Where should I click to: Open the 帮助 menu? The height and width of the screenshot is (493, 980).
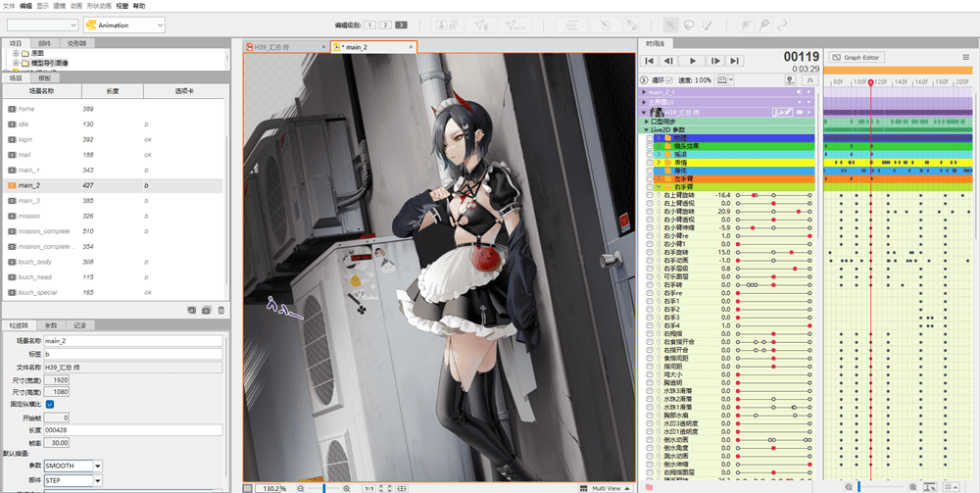[139, 6]
